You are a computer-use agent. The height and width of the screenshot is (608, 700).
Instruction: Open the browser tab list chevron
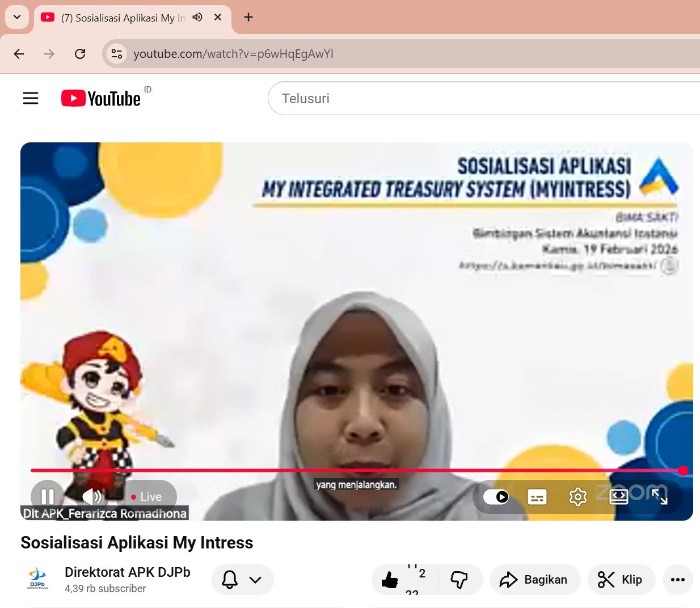[x=17, y=17]
